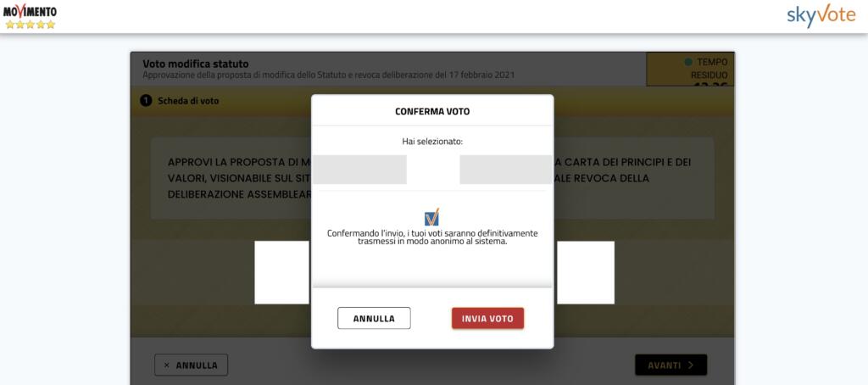Select the step 1 circle icon

pyautogui.click(x=146, y=101)
